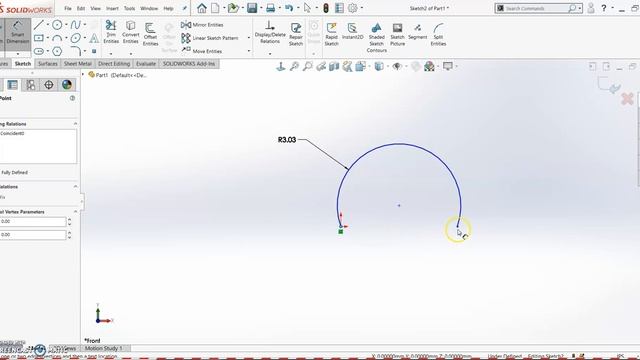
Task: Collapse the Vertex Parameters section
Action: tap(76, 212)
